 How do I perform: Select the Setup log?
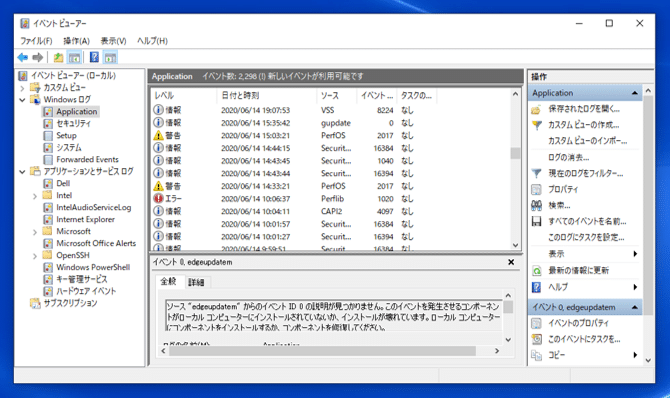66,136
